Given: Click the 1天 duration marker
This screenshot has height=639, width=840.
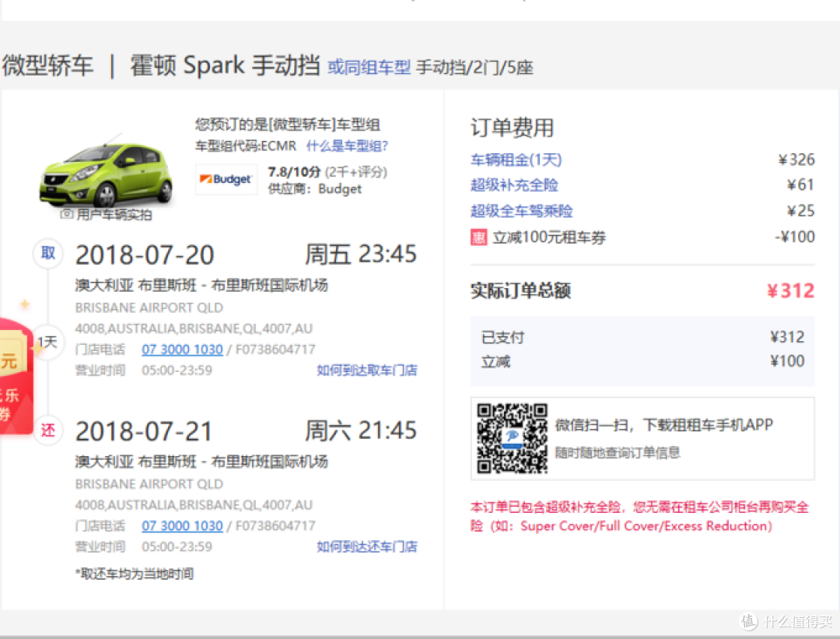Looking at the screenshot, I should coord(47,342).
